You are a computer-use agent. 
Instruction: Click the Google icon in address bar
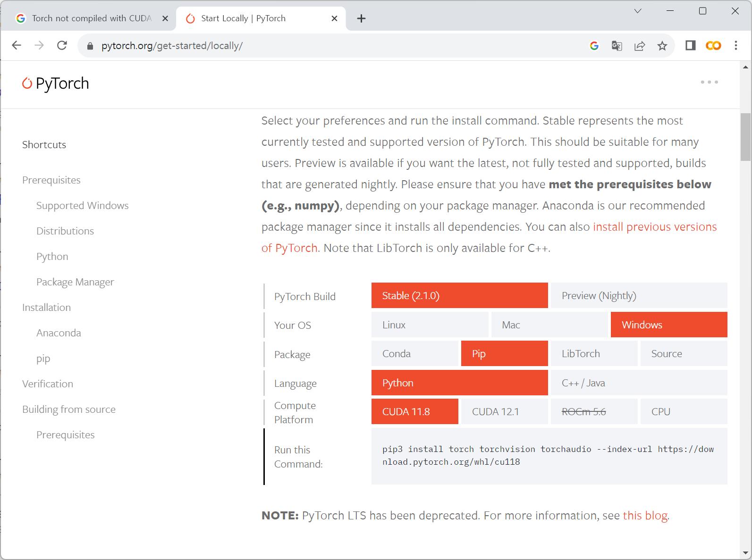point(594,46)
